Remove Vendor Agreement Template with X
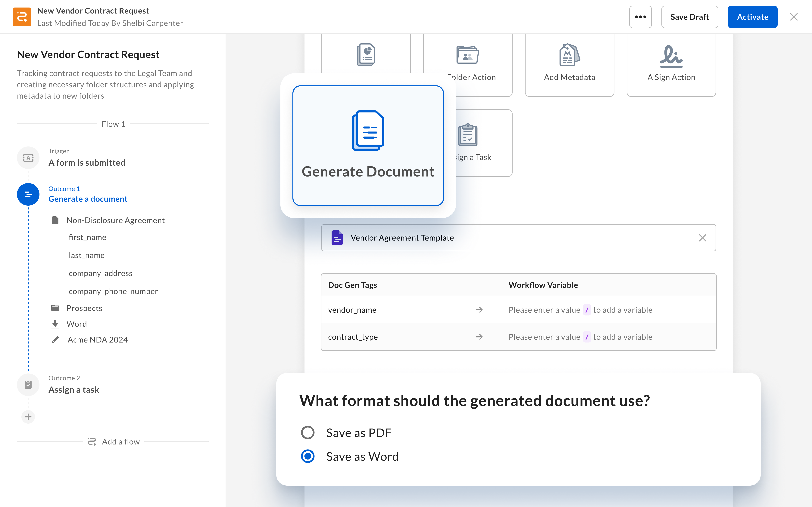This screenshot has height=507, width=812. tap(702, 238)
